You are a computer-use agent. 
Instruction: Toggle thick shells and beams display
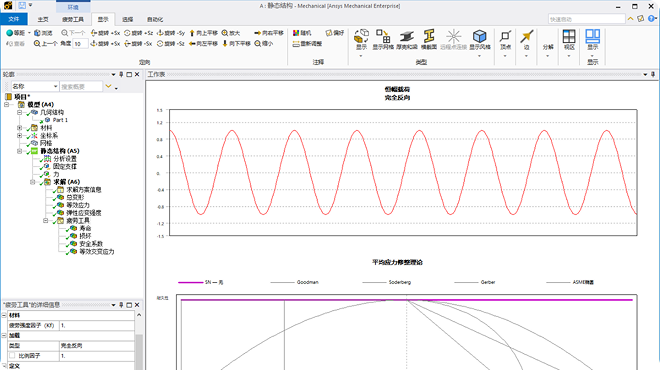407,40
